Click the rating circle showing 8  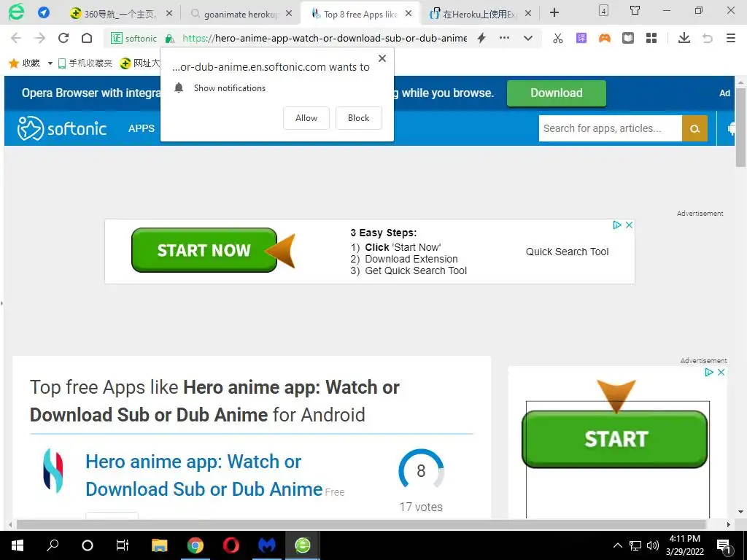[421, 470]
